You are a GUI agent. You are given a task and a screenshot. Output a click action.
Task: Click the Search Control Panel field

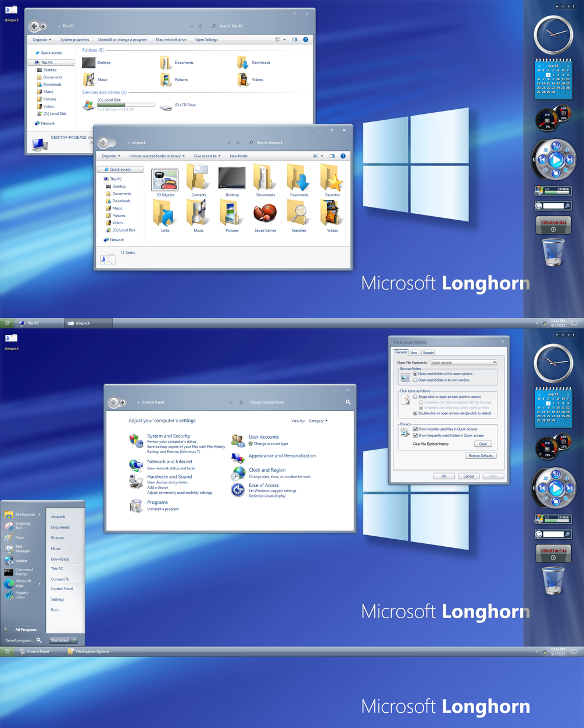click(x=296, y=402)
